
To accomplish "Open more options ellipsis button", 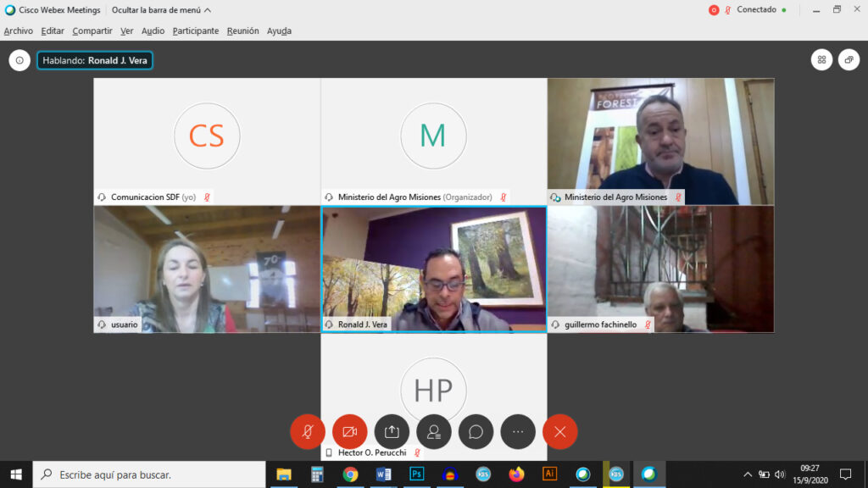I will coord(518,431).
